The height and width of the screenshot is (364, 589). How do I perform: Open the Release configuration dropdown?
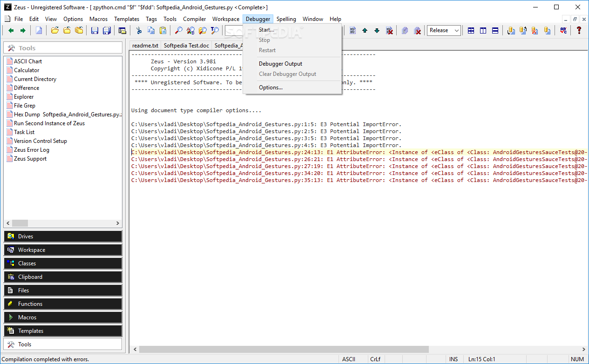[x=444, y=30]
